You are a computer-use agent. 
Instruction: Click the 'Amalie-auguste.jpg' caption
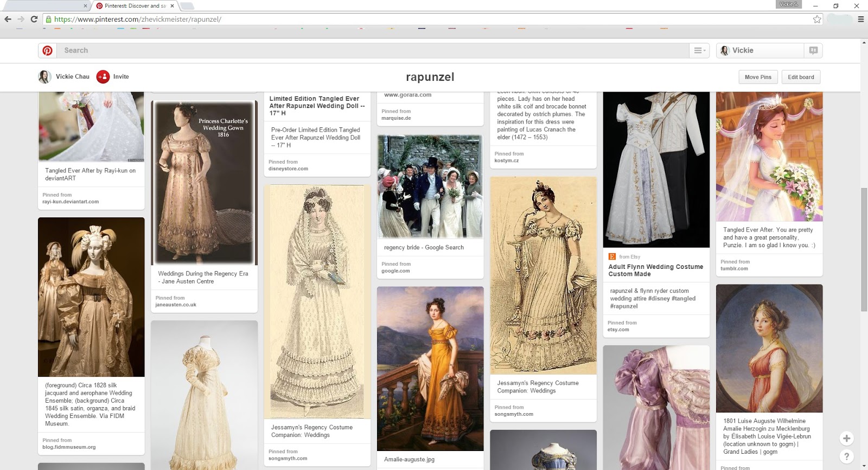point(409,460)
